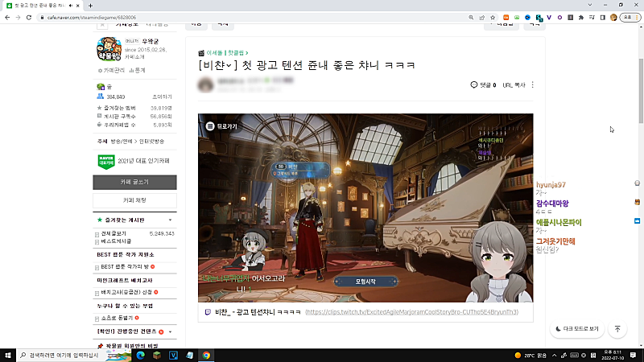Open the Minecraft block icon in taskbar

tap(157, 356)
